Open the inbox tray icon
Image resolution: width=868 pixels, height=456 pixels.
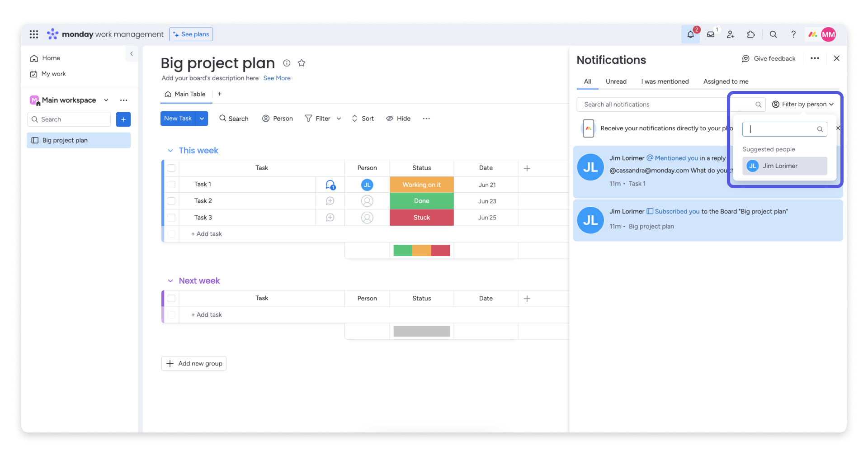(x=711, y=35)
